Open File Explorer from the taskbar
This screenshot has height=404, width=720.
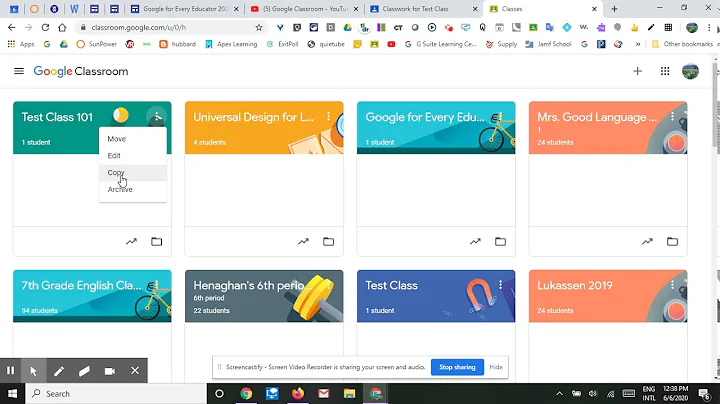349,393
